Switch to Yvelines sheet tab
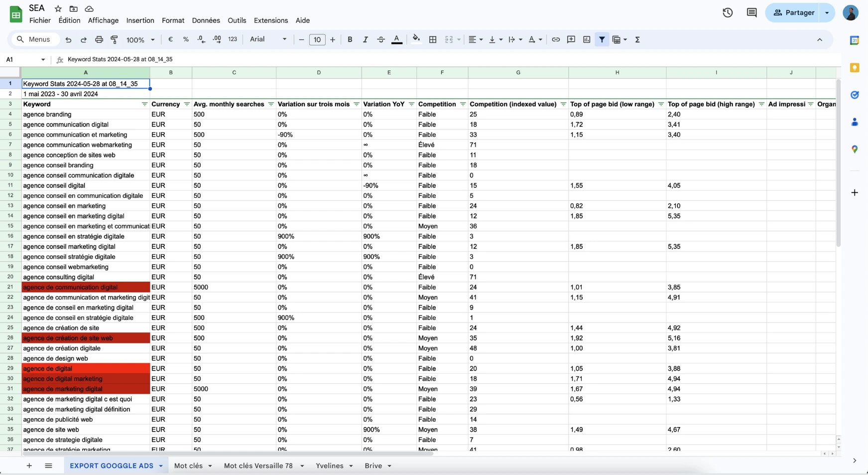The image size is (868, 475). pos(330,466)
